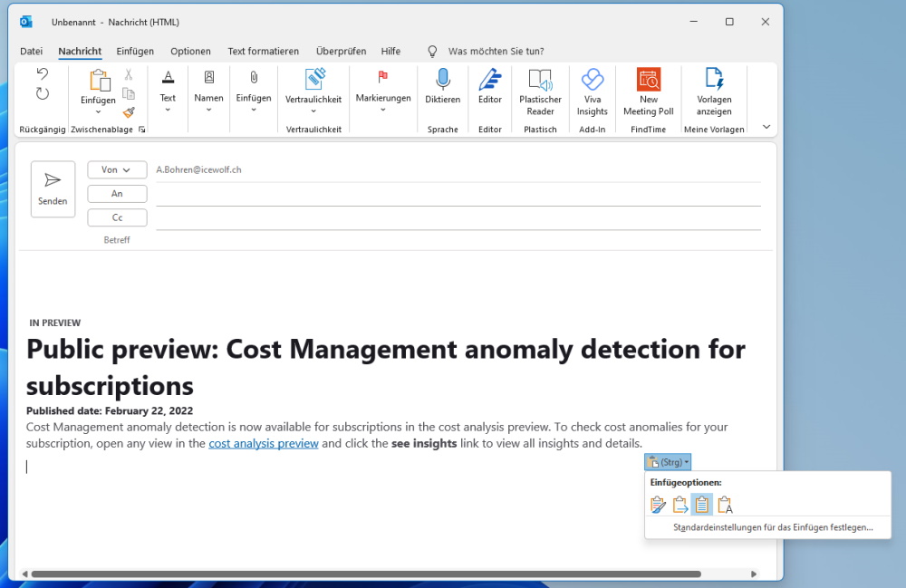The image size is (906, 588).
Task: Click the sender address A.Bohren@icewolf.ch
Action: 198,169
